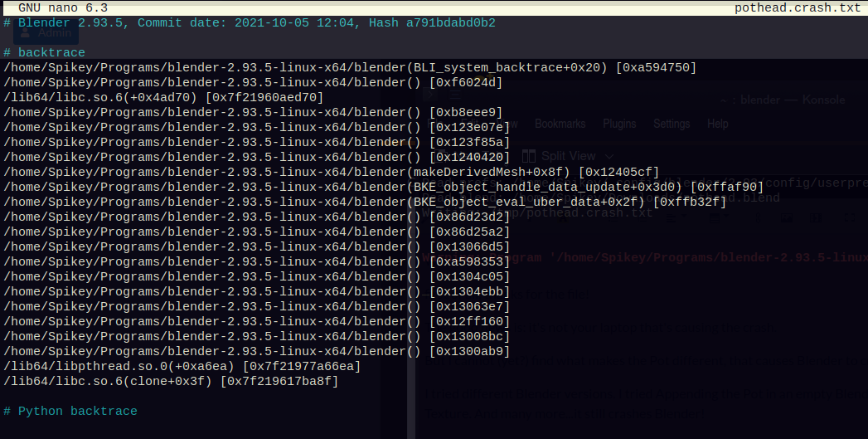Open Help menu in background Konsole window
Viewport: 868px width, 439px height.
tap(717, 124)
